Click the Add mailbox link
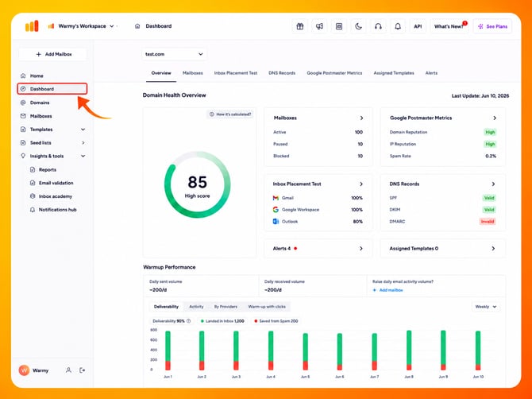This screenshot has width=532, height=399. [387, 290]
